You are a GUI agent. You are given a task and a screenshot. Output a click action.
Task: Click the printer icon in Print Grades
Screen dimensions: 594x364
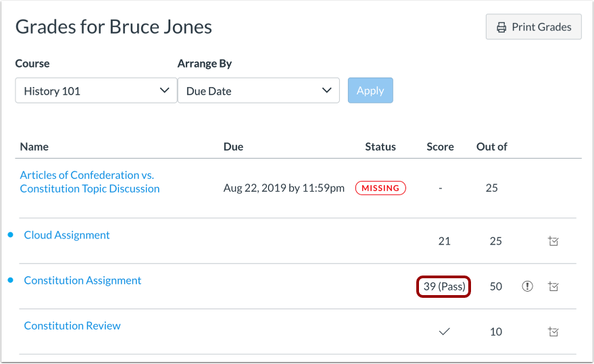click(x=501, y=28)
